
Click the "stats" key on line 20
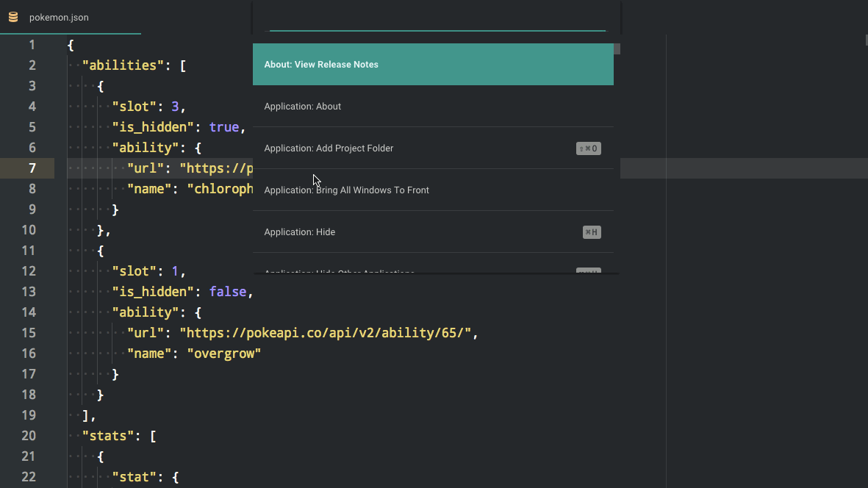pyautogui.click(x=107, y=435)
